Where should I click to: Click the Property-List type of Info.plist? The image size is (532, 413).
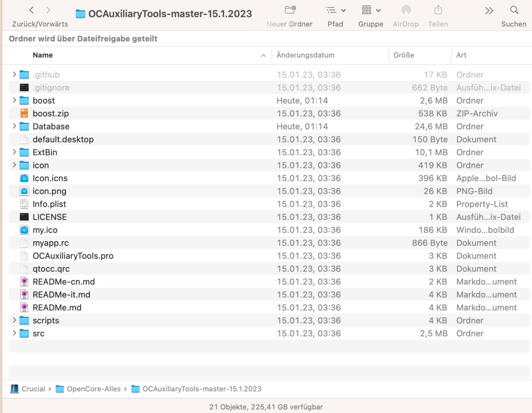pos(482,204)
